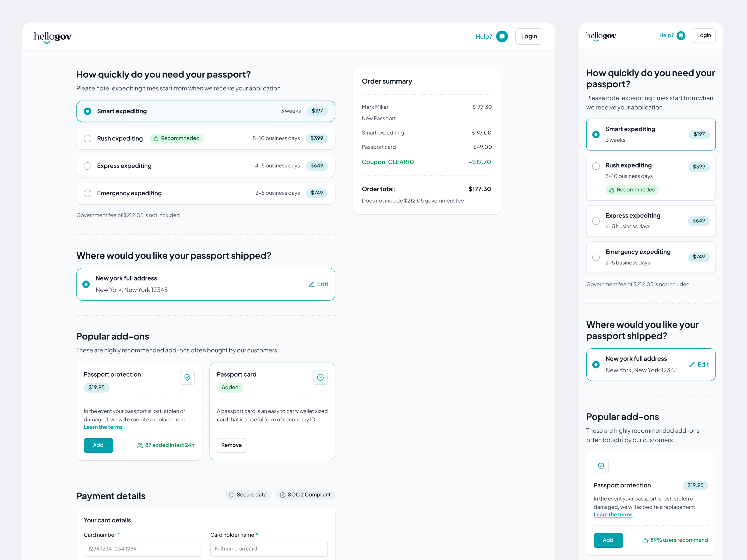Remove the Passport card add-on

[231, 445]
